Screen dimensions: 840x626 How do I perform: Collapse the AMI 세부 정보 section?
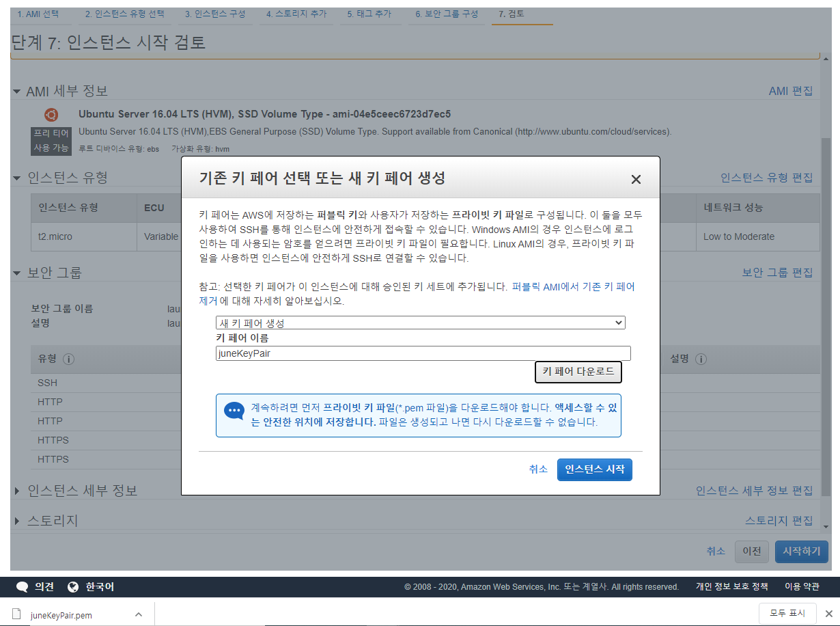tap(16, 92)
